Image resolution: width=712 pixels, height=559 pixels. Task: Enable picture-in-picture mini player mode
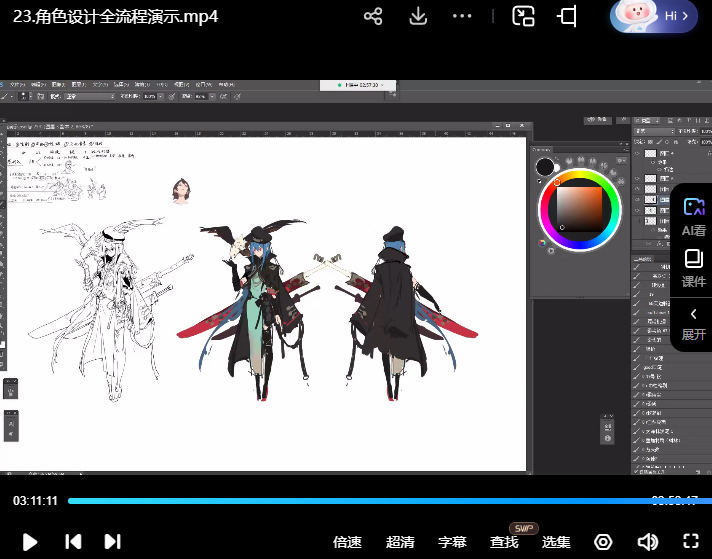[523, 16]
